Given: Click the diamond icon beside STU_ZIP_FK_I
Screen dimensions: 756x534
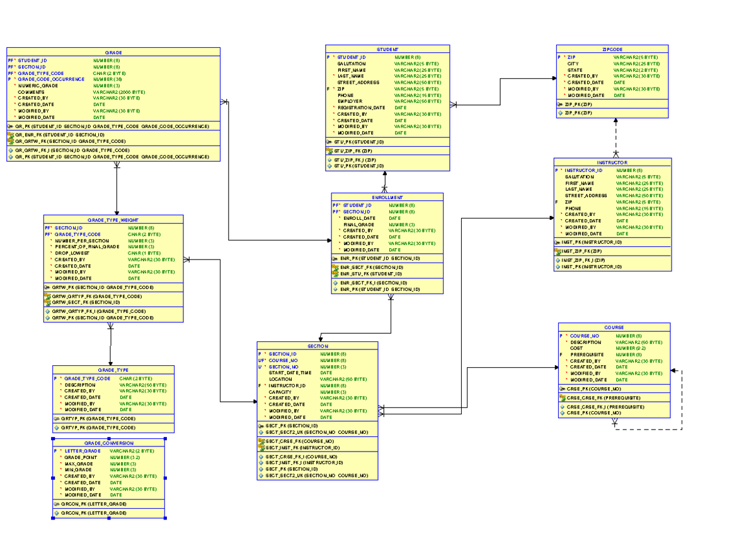Looking at the screenshot, I should coord(331,159).
